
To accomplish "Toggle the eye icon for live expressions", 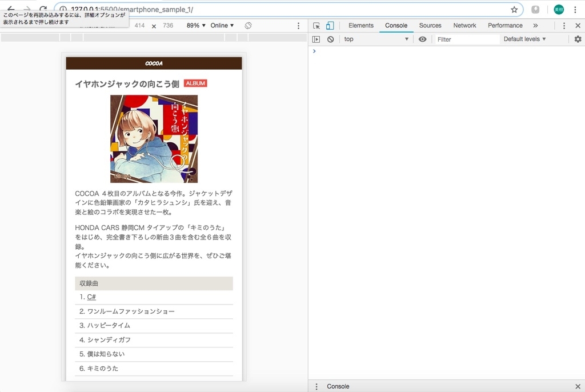I will (422, 39).
